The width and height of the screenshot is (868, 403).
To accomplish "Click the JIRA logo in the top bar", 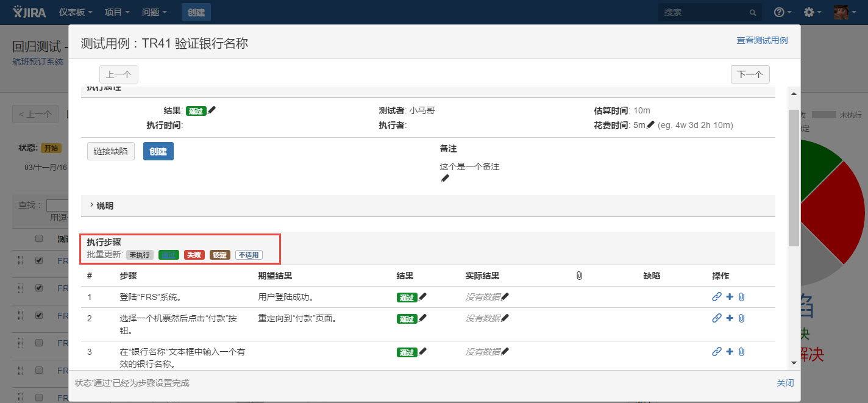I will point(30,12).
